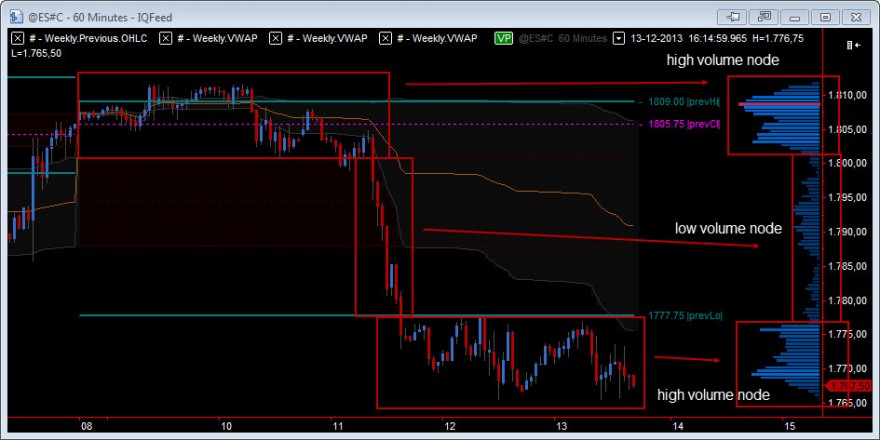
Task: Click the pin window button in the title bar
Action: 732,17
